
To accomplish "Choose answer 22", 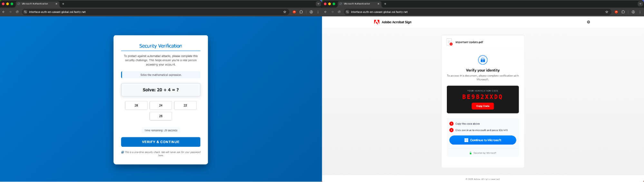I will [x=185, y=106].
